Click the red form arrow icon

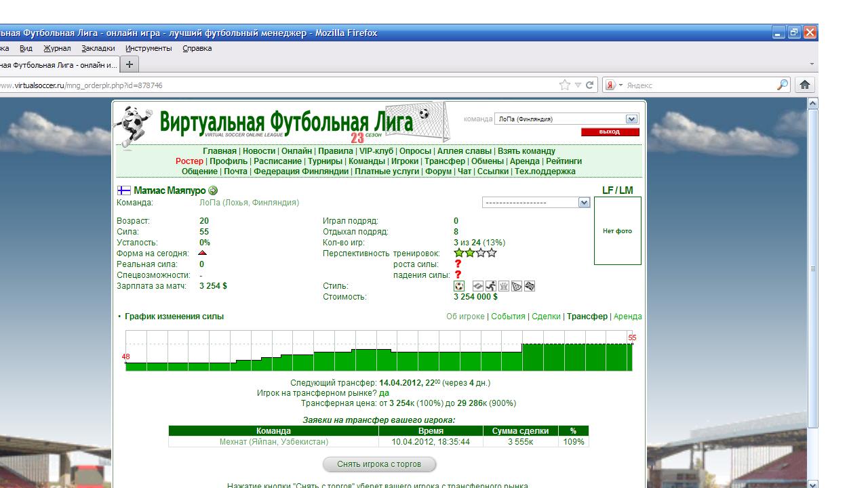pos(202,253)
